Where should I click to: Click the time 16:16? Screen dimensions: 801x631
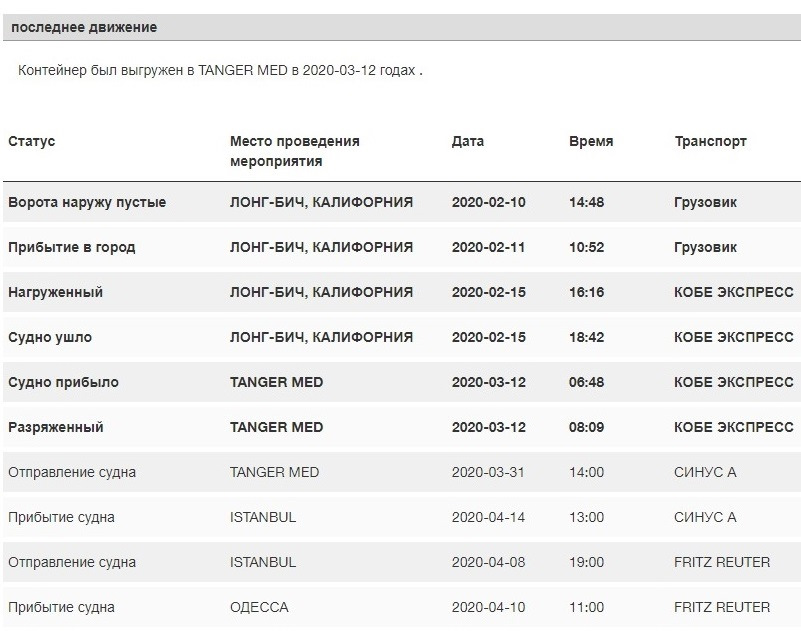[586, 292]
